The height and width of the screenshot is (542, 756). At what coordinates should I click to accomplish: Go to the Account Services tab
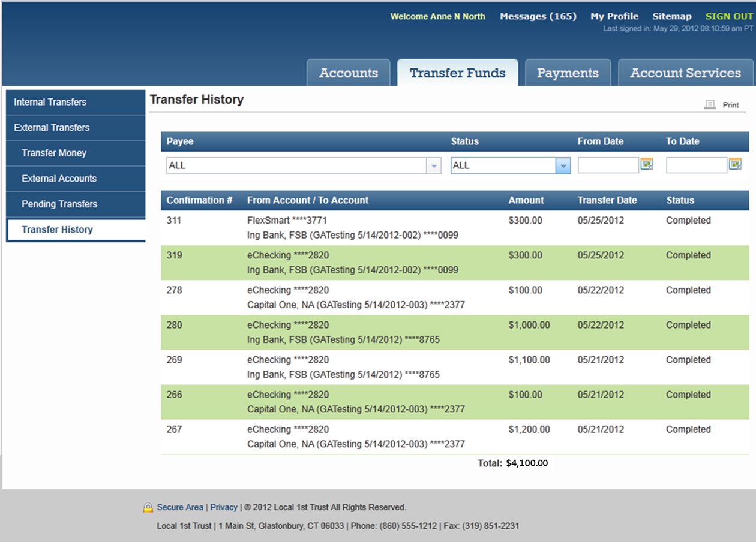pos(685,73)
